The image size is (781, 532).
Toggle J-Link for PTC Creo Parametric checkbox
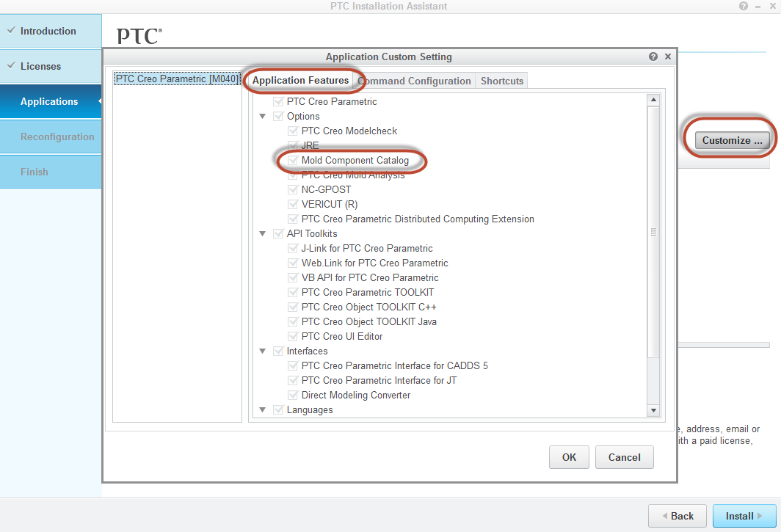point(293,249)
